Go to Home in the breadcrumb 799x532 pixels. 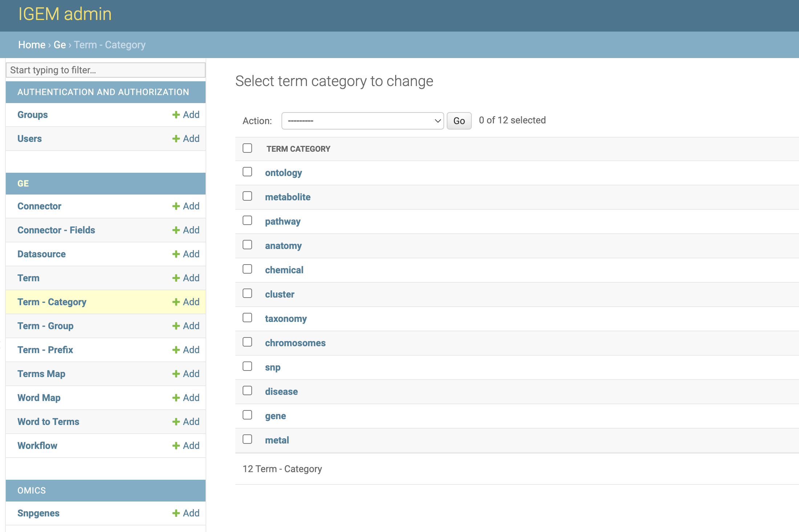tap(32, 45)
